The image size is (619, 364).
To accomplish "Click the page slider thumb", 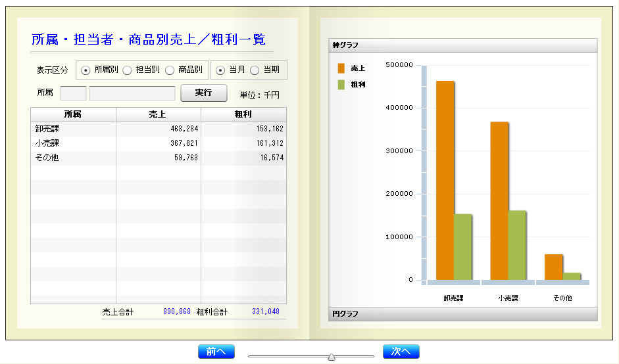I will (x=332, y=357).
